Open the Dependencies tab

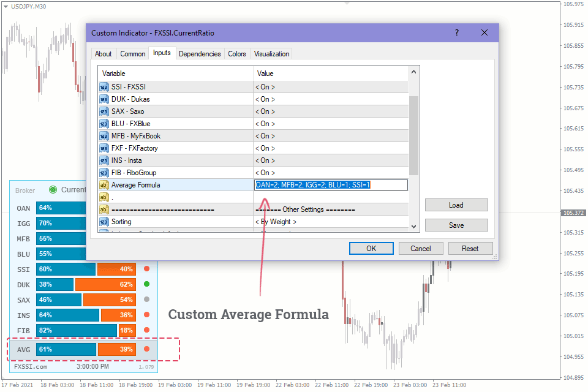[x=200, y=54]
